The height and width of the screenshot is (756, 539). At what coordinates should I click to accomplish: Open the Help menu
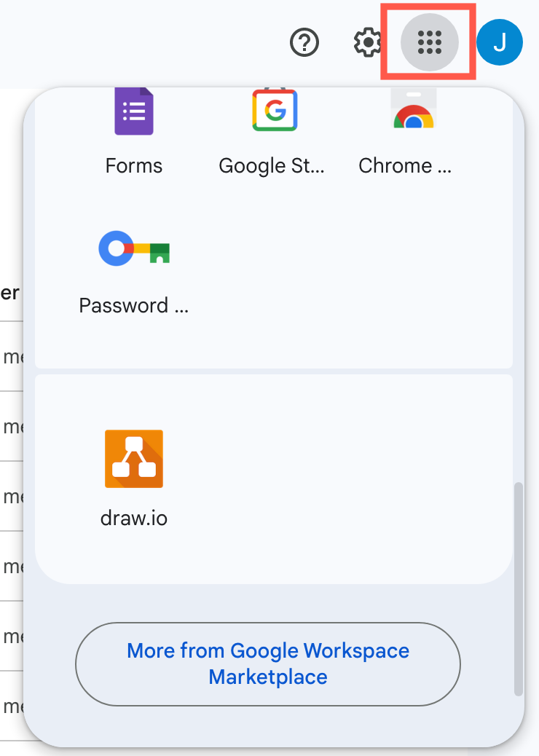point(304,42)
